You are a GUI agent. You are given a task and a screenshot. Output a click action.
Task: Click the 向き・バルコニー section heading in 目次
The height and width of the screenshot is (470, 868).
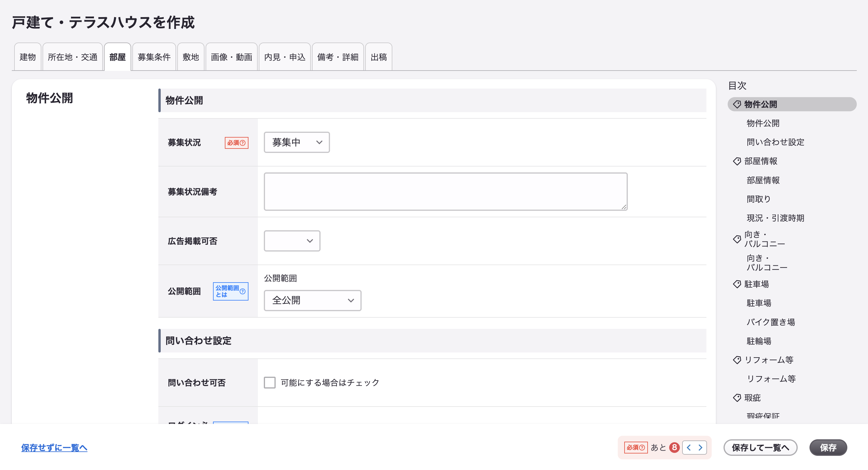click(765, 239)
